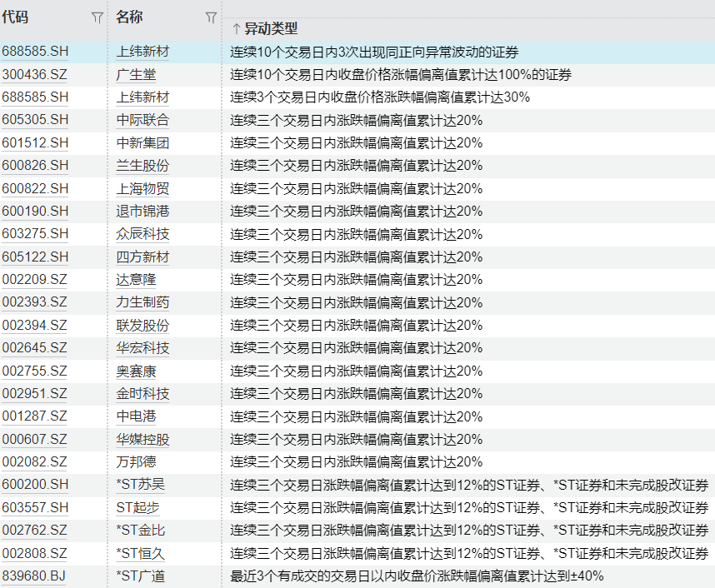
Task: Open stock code link 601512.SH
Action: click(x=35, y=142)
